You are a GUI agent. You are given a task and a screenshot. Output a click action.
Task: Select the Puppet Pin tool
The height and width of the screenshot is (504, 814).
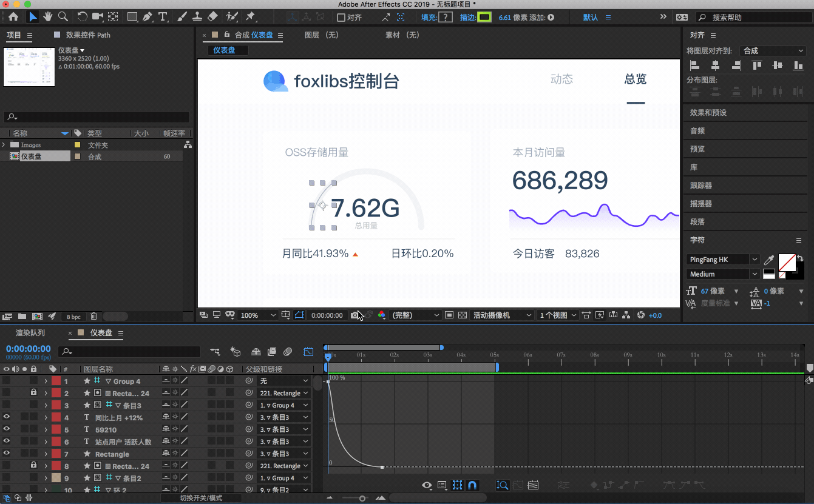[x=251, y=16]
